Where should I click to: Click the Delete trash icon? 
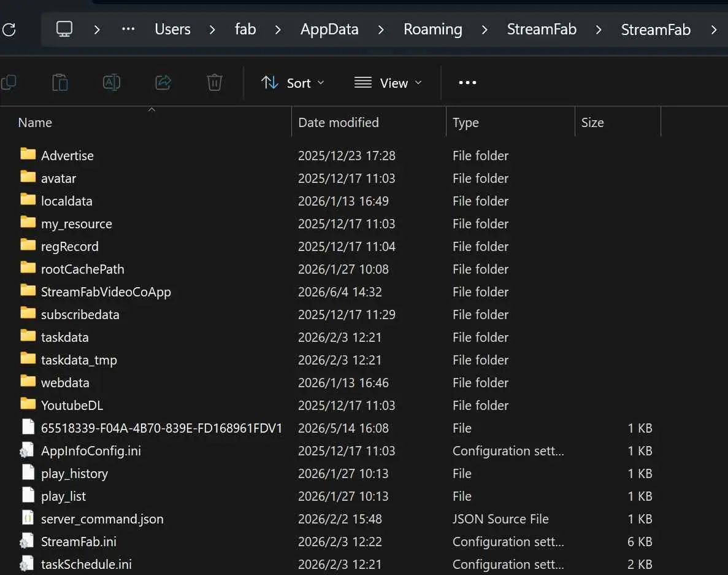[x=215, y=83]
